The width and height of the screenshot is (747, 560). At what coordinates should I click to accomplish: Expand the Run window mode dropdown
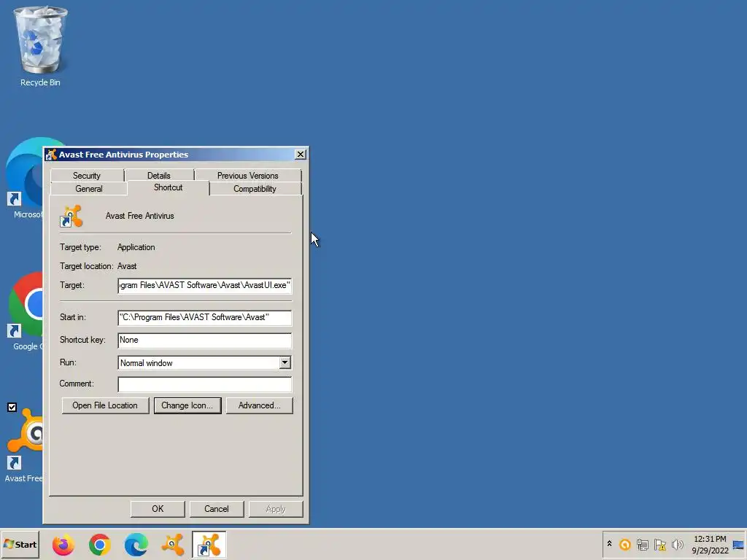point(285,363)
